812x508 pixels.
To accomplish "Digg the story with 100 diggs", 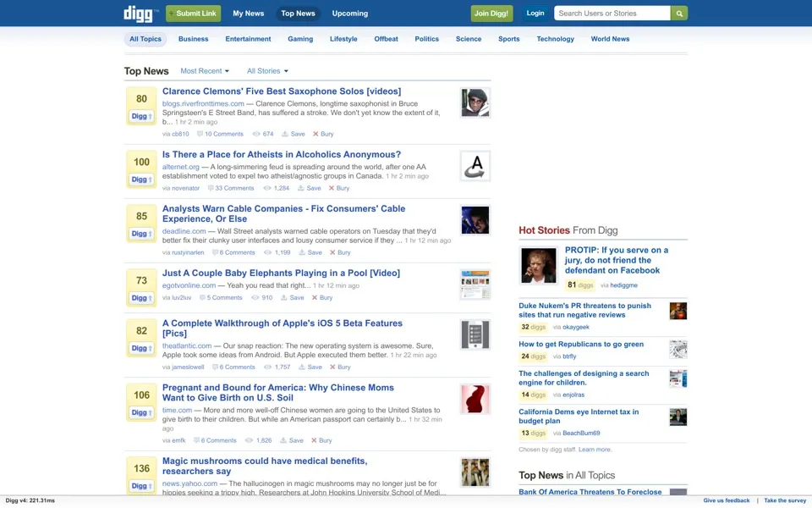I will (141, 179).
